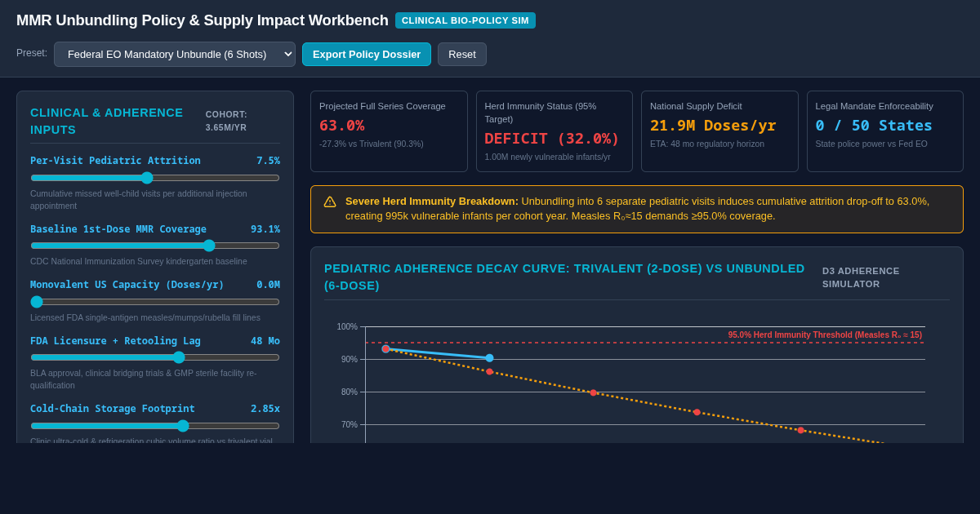Click unbundled curve point near 86%
This screenshot has height=514, width=980.
[489, 372]
